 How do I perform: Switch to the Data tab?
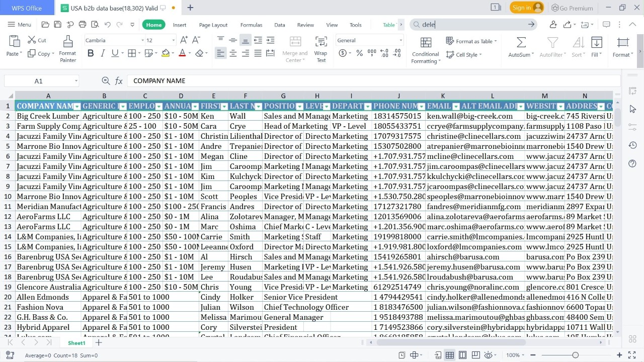click(280, 25)
